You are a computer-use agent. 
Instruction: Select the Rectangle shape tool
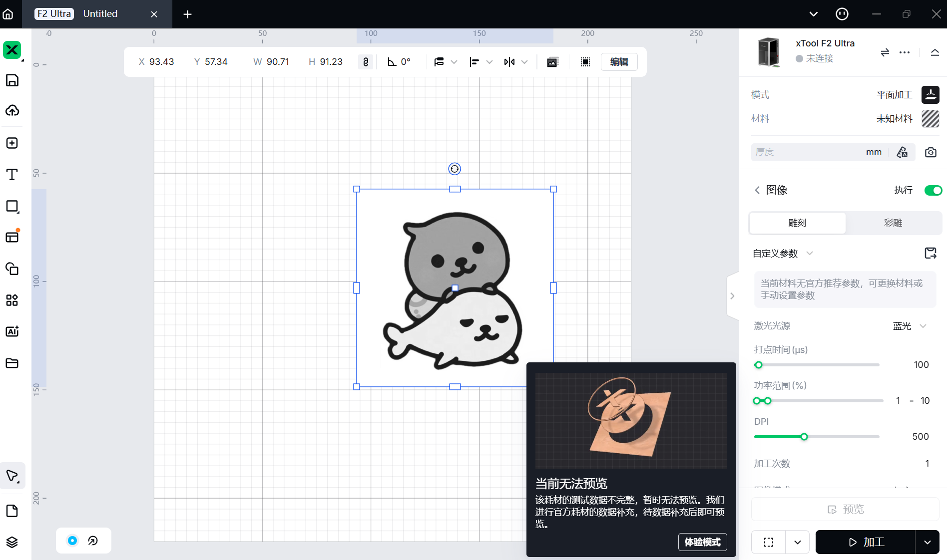coord(12,207)
